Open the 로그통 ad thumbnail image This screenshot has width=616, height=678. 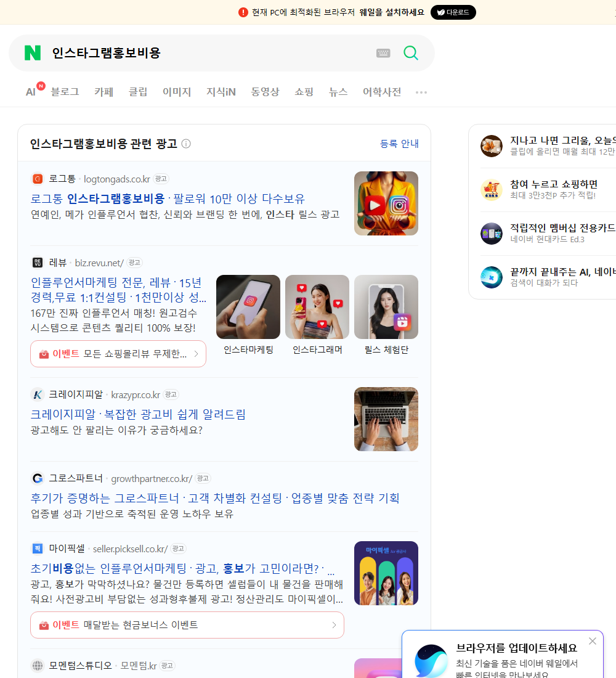386,203
